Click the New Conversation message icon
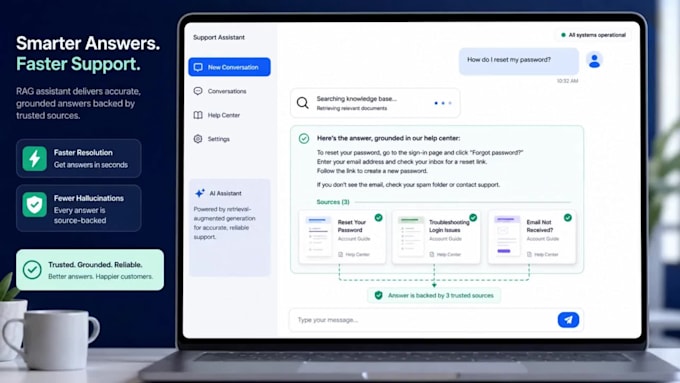Image resolution: width=680 pixels, height=383 pixels. coord(198,67)
